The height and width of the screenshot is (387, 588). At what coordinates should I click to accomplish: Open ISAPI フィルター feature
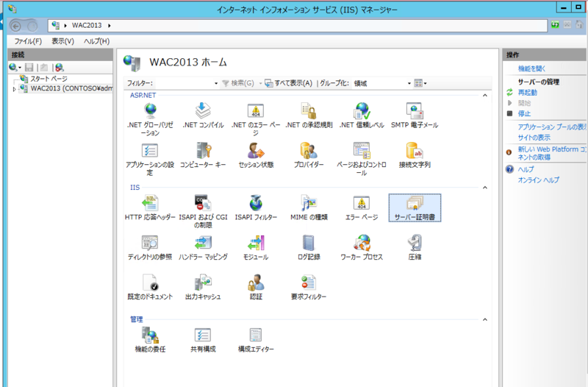[256, 207]
